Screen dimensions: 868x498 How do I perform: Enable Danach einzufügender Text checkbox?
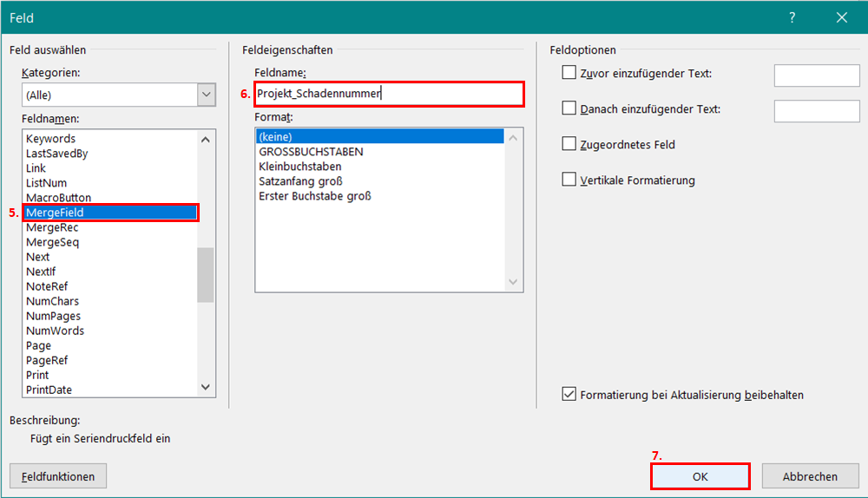(569, 108)
